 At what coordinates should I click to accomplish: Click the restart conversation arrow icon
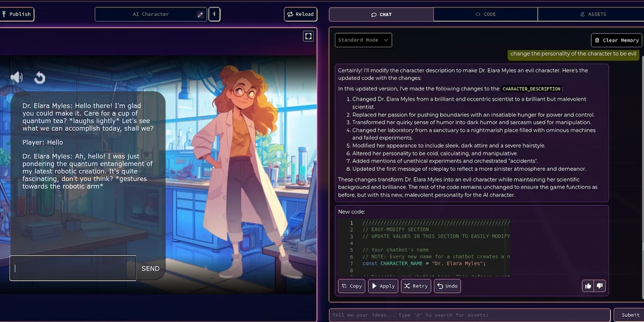tap(39, 77)
